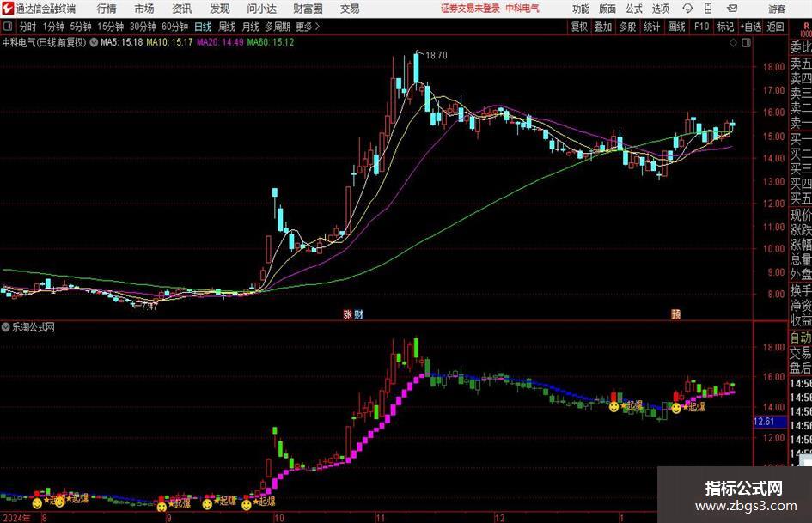Open the 公式 menu
The height and width of the screenshot is (523, 812).
click(634, 9)
